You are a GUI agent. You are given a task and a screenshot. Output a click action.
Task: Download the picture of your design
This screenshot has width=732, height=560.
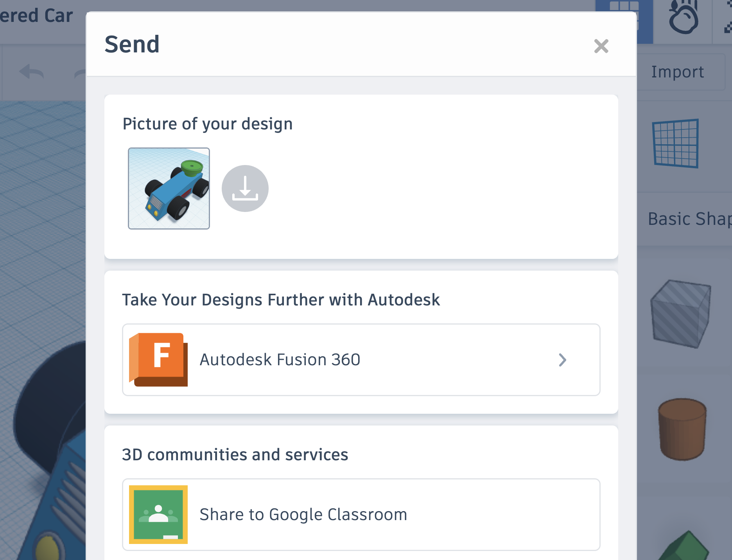(245, 188)
